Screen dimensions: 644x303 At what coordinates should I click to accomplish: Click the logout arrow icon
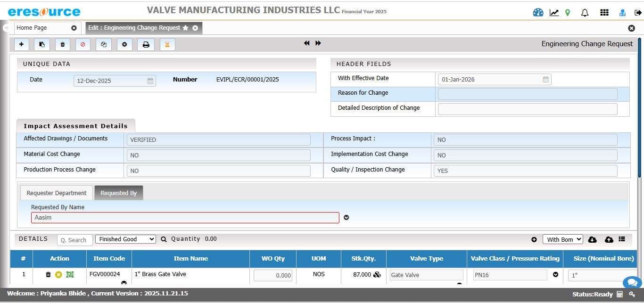pyautogui.click(x=638, y=13)
